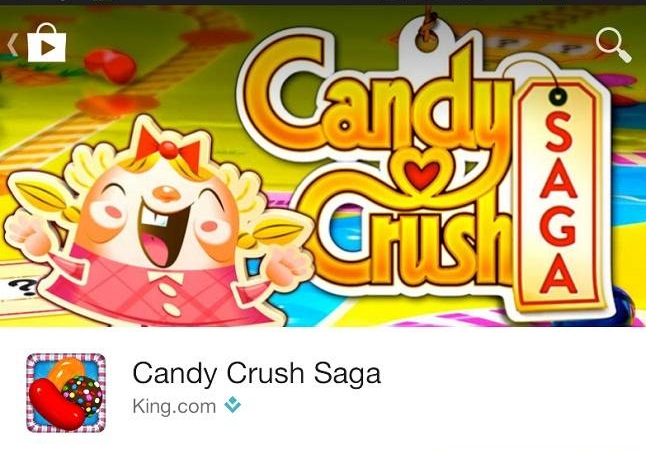646x451 pixels.
Task: Click the chocolate sprinkle ball in the app icon
Action: click(83, 396)
